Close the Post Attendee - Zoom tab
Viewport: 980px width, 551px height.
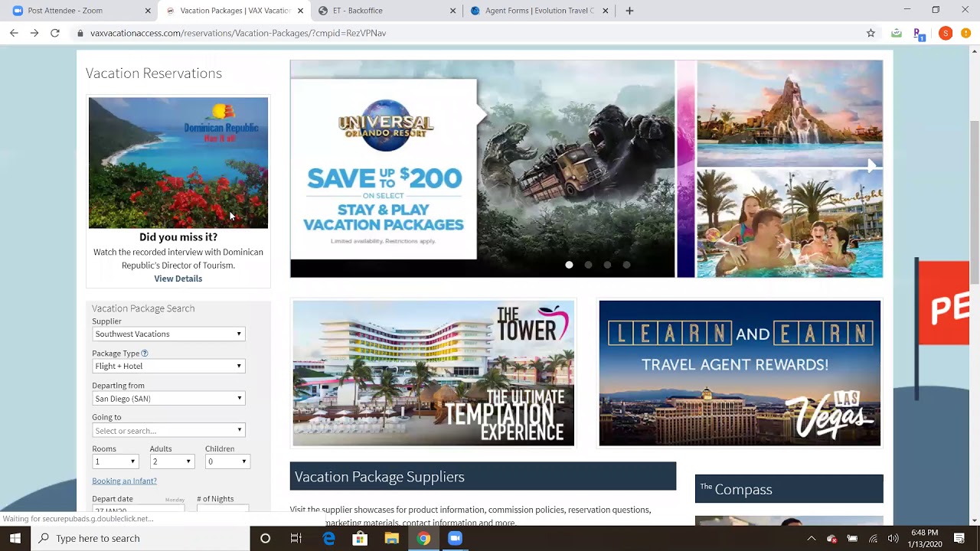(x=148, y=11)
